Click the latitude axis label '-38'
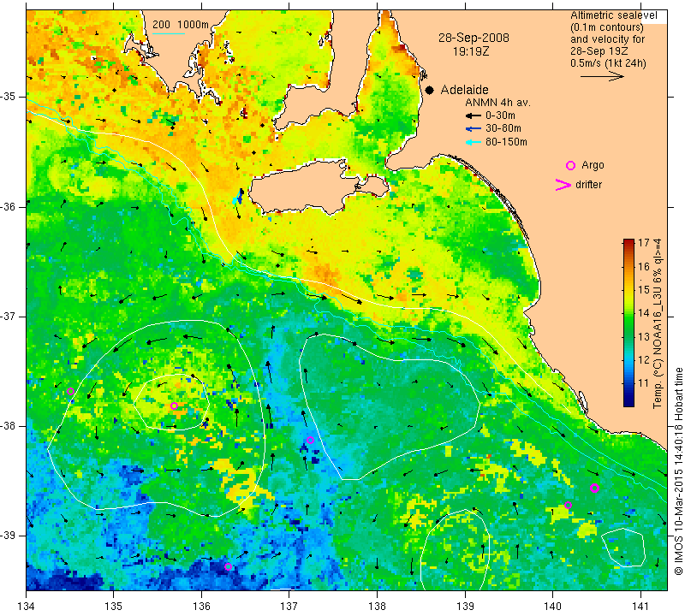This screenshot has height=616, width=685. pos(9,426)
